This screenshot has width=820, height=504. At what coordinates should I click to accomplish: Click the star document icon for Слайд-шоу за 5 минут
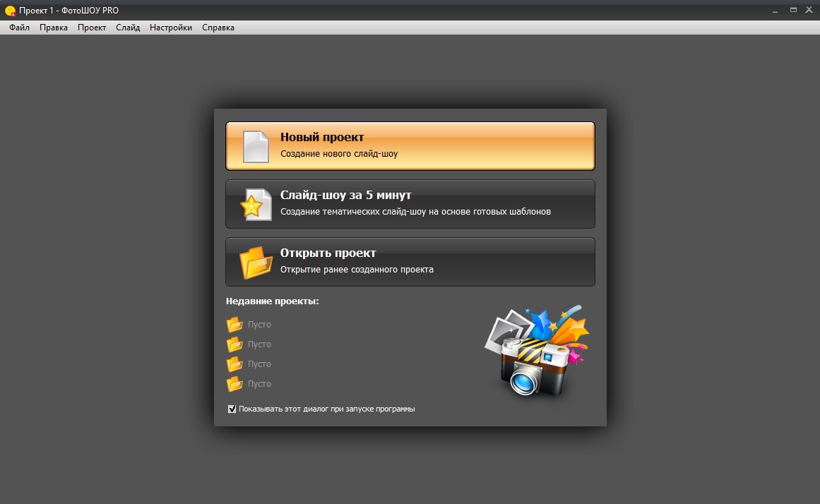click(256, 205)
